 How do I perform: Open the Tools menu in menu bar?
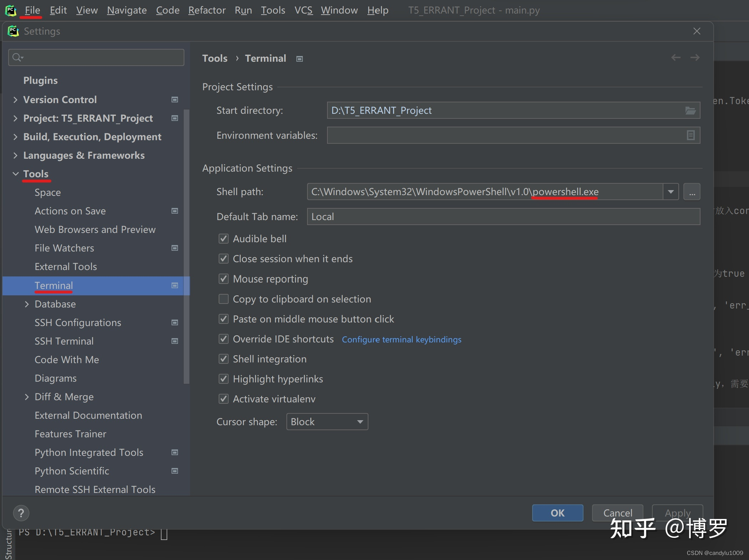tap(272, 11)
